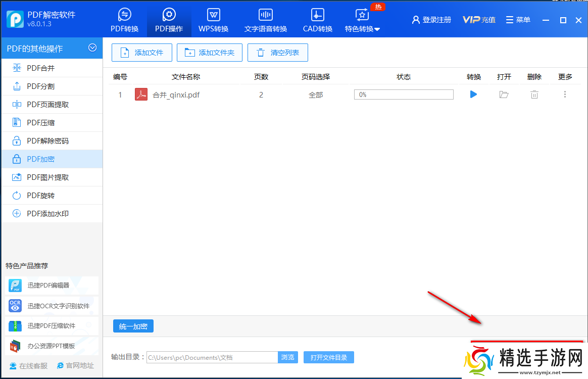Collapse the PDF的其他操作 panel

(x=92, y=48)
